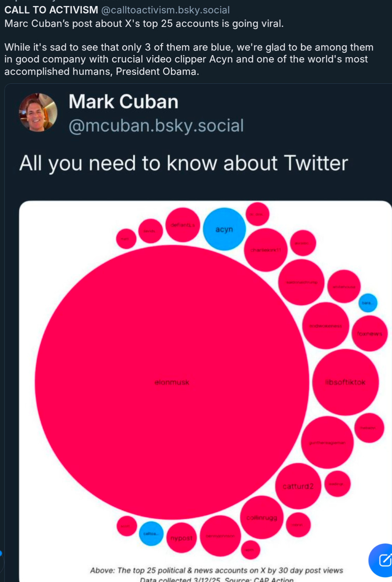Click the charliekirk11 bubble

click(x=266, y=250)
